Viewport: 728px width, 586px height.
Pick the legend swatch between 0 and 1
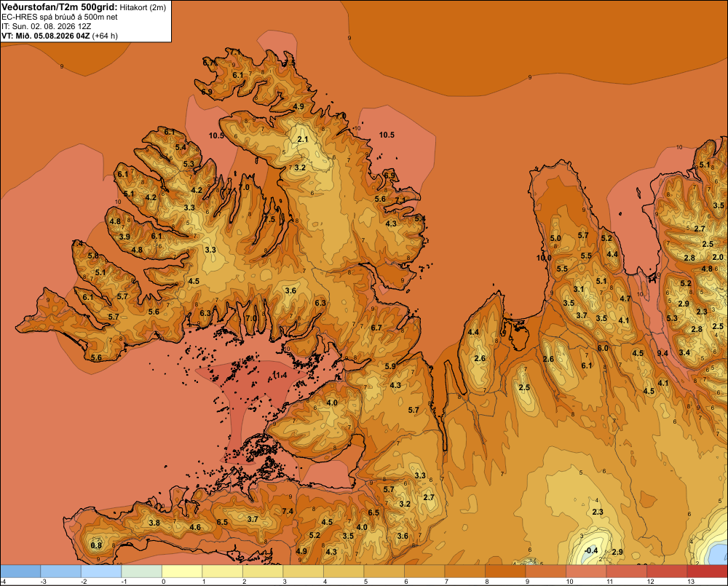point(182,571)
